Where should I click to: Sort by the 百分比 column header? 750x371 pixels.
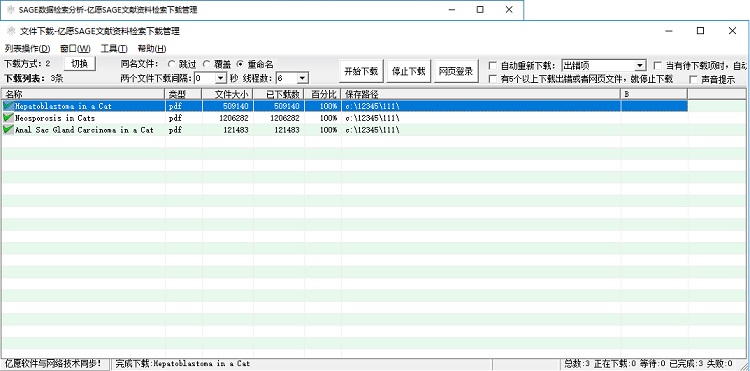pyautogui.click(x=323, y=94)
